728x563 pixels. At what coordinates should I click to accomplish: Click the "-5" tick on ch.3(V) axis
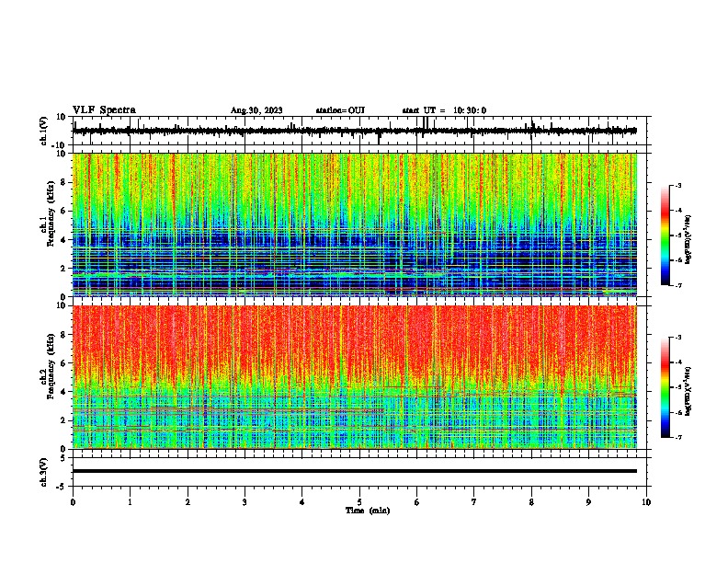point(62,487)
